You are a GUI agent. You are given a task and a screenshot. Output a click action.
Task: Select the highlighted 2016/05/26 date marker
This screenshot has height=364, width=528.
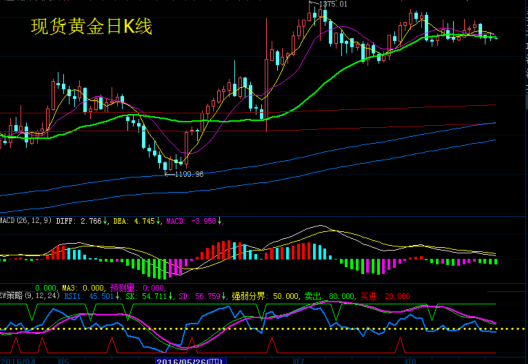[x=191, y=361]
